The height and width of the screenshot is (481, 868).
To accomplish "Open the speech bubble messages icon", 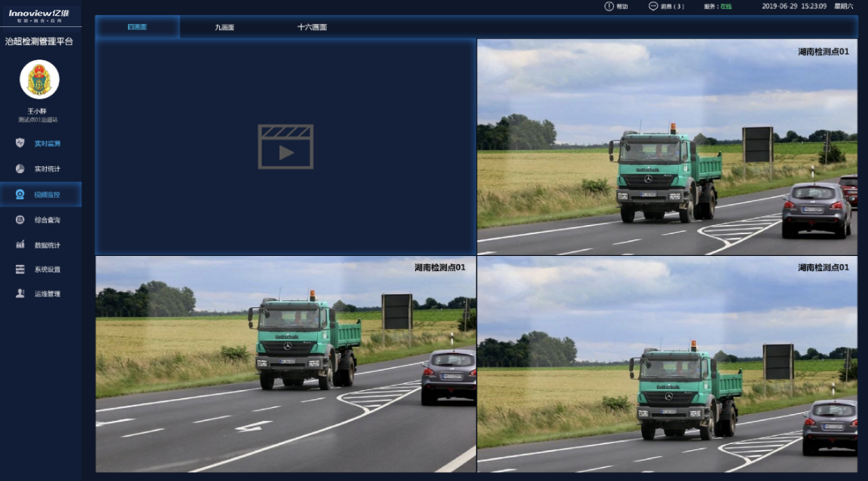I will [x=653, y=6].
